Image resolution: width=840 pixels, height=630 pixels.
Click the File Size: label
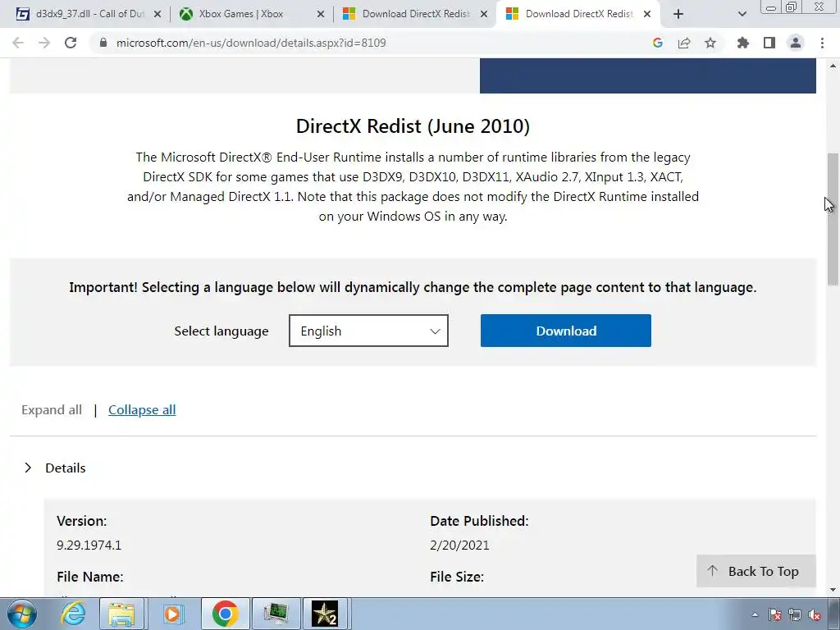pos(457,577)
